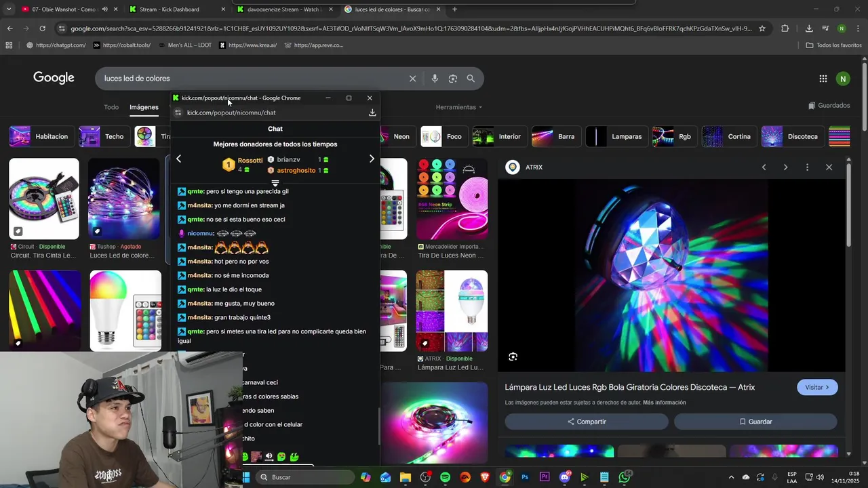Collapse donor leaderboard handle in chat
This screenshot has width=868, height=488.
coord(275,183)
